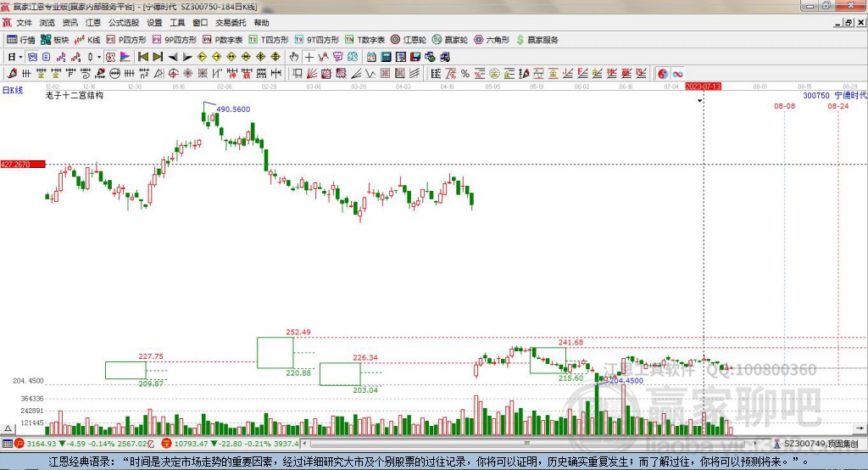
Task: Click the 08-24 date line label
Action: [x=838, y=106]
